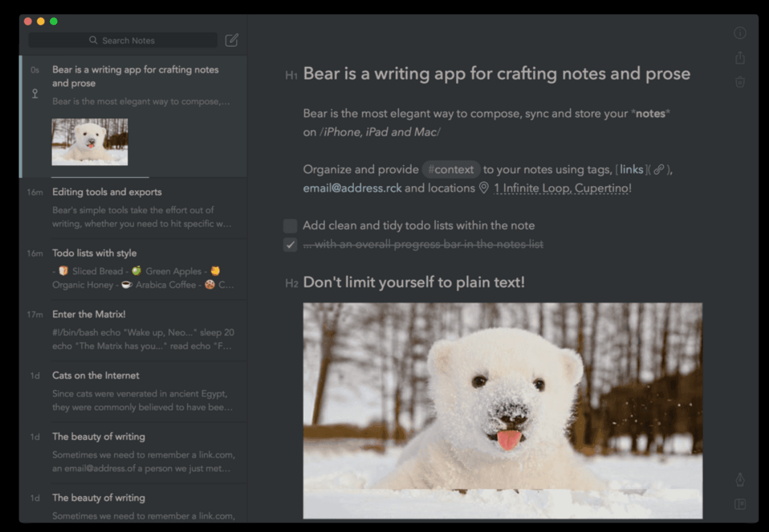Click the strikethrough 'overall progress bar' text
The height and width of the screenshot is (532, 769).
[x=423, y=244]
